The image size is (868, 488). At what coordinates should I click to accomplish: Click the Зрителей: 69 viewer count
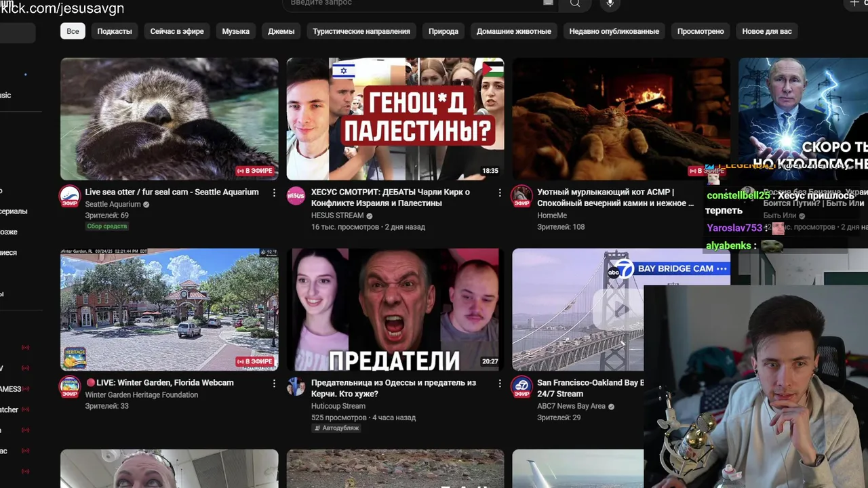(x=106, y=216)
